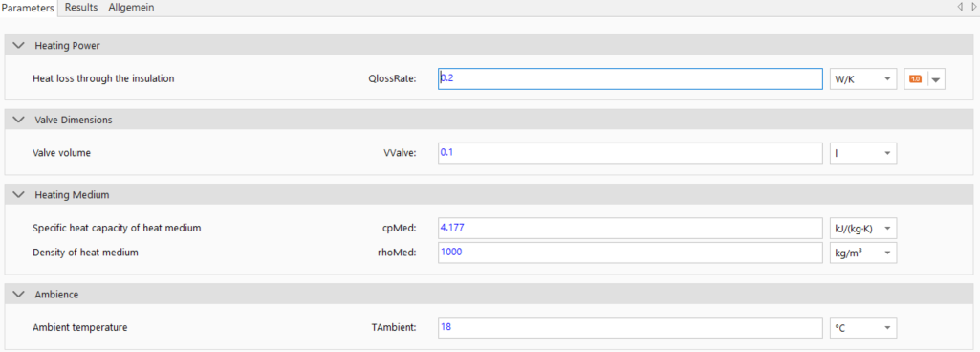Collapse the Heating Medium section
The width and height of the screenshot is (980, 352).
[19, 195]
